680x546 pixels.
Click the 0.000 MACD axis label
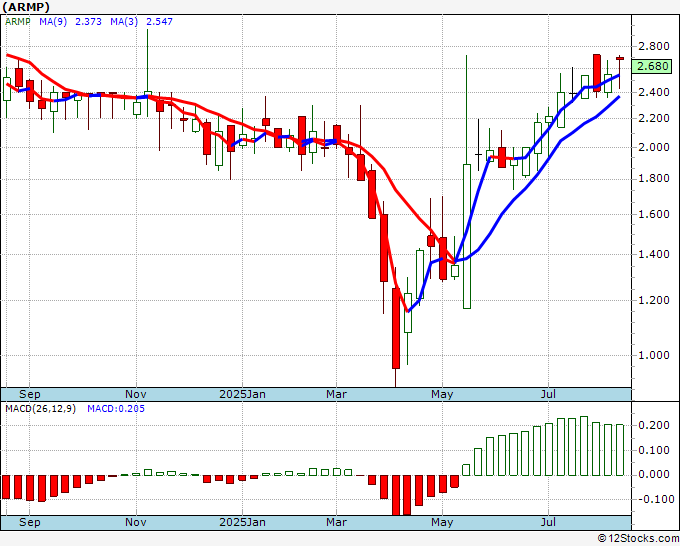click(654, 474)
